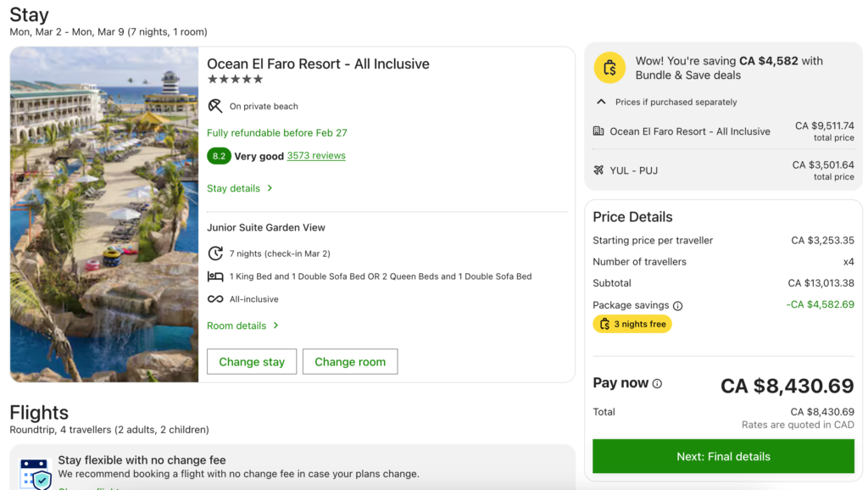Click the private beach icon

[x=214, y=107]
